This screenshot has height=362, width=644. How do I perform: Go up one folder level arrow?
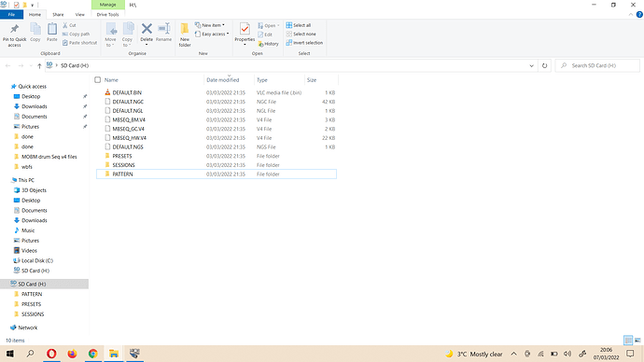coord(39,65)
